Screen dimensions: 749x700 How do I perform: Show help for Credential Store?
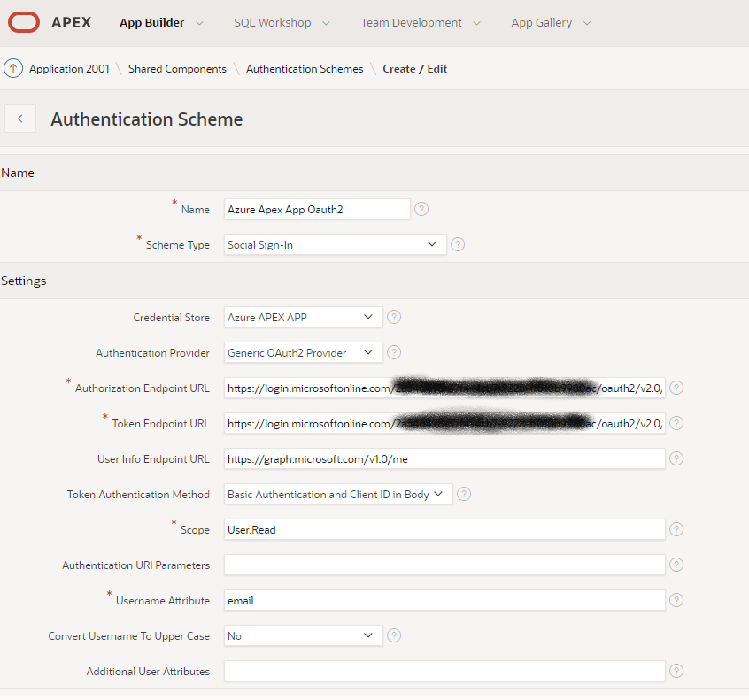(394, 317)
